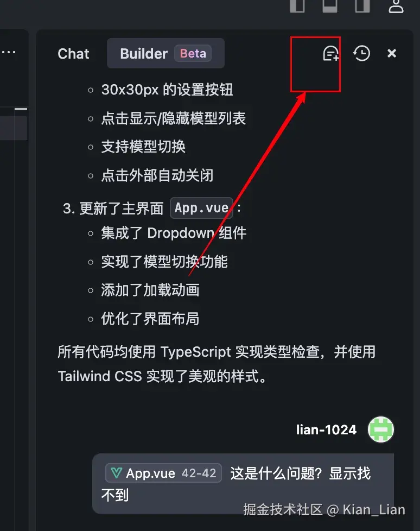Close the Builder chat panel
The image size is (420, 531).
(392, 53)
